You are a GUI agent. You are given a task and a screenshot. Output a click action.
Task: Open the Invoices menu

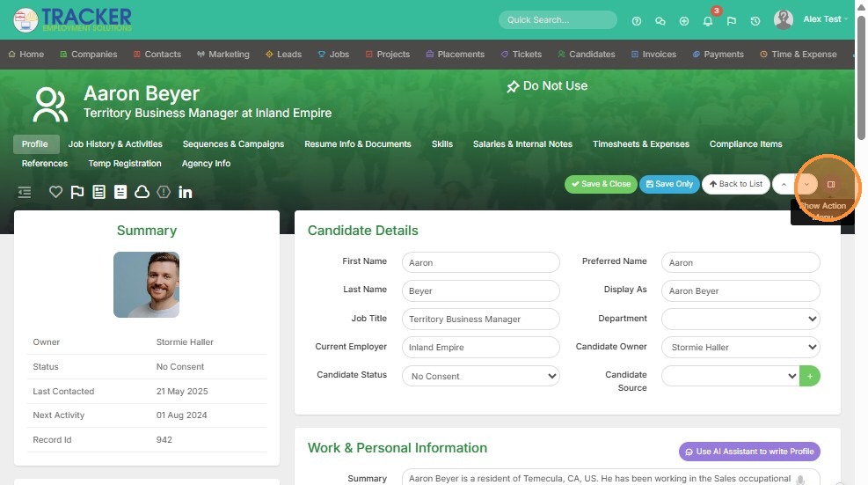(x=653, y=55)
